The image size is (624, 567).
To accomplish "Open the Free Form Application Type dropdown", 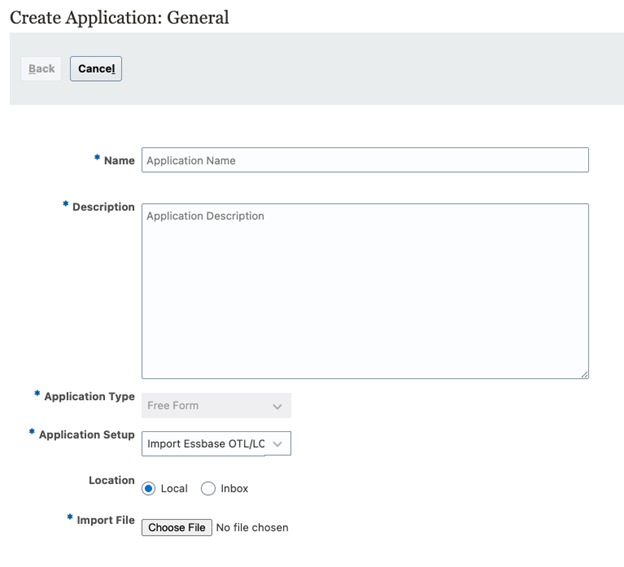I will pos(215,405).
